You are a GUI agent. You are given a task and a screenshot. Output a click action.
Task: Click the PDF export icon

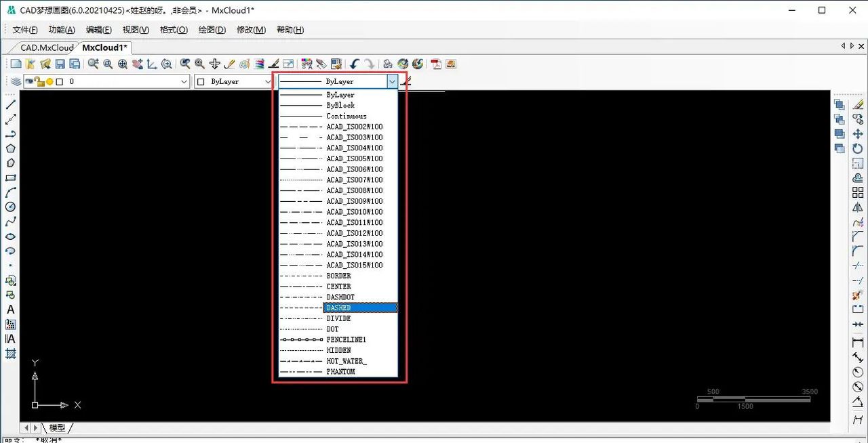(436, 64)
